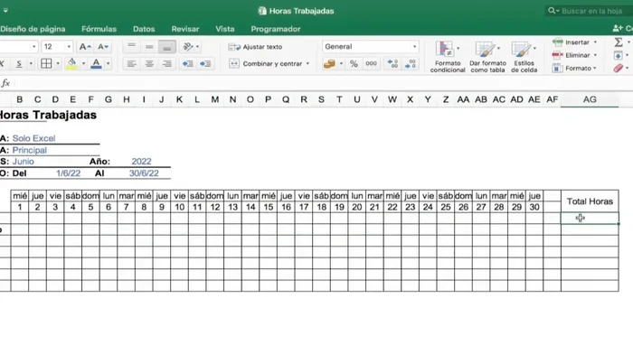Expand the Insertar dropdown arrow
The image size is (633, 364).
[x=595, y=42]
